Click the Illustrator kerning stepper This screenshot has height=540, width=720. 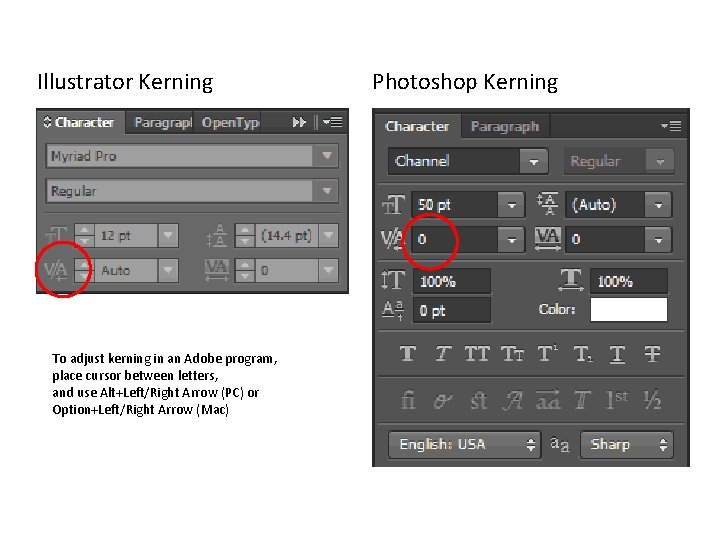click(84, 270)
